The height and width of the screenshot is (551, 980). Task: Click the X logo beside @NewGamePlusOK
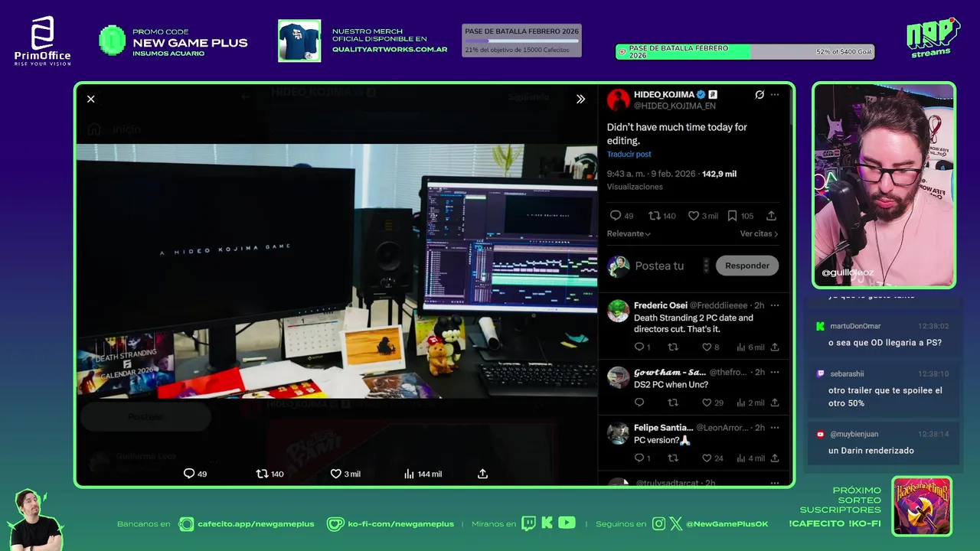[675, 524]
